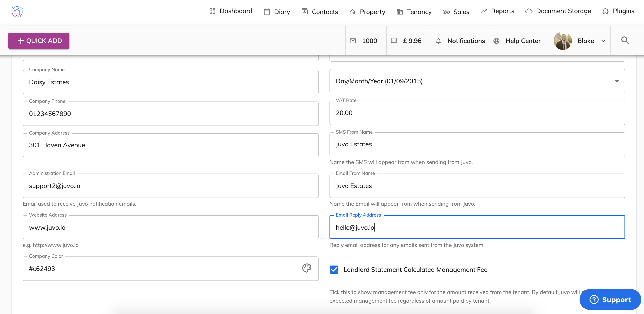Click the Plugins puzzle icon

tap(605, 11)
